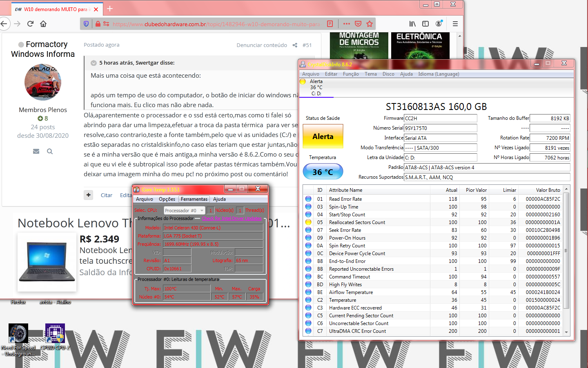
Task: Open new Firefox tab
Action: pos(110,9)
